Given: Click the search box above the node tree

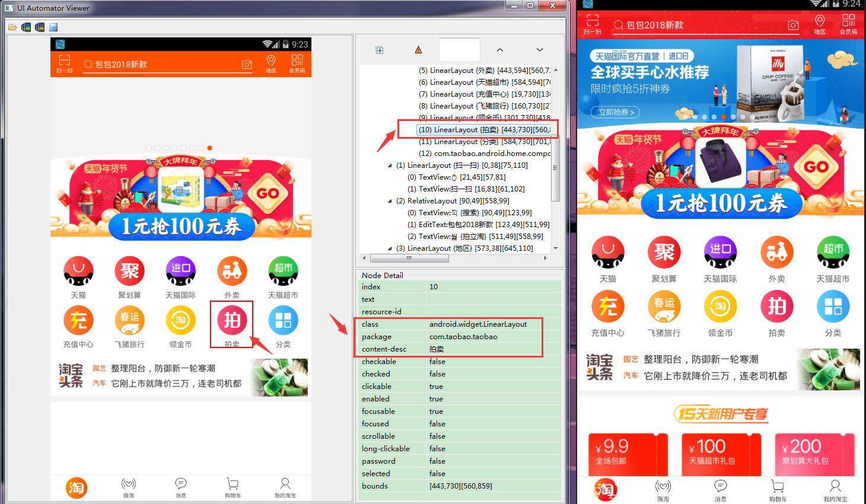Looking at the screenshot, I should (x=460, y=50).
